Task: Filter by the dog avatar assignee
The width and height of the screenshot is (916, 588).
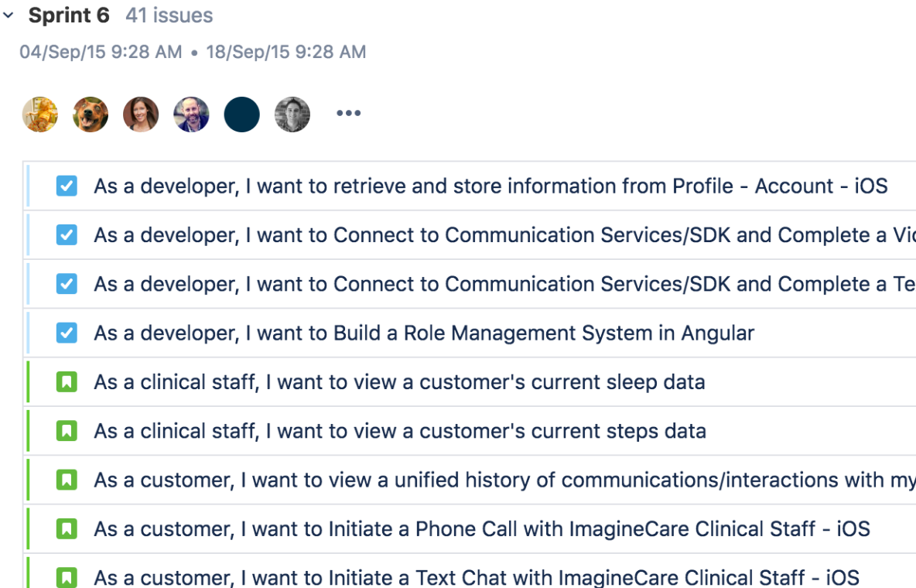Action: 91,114
